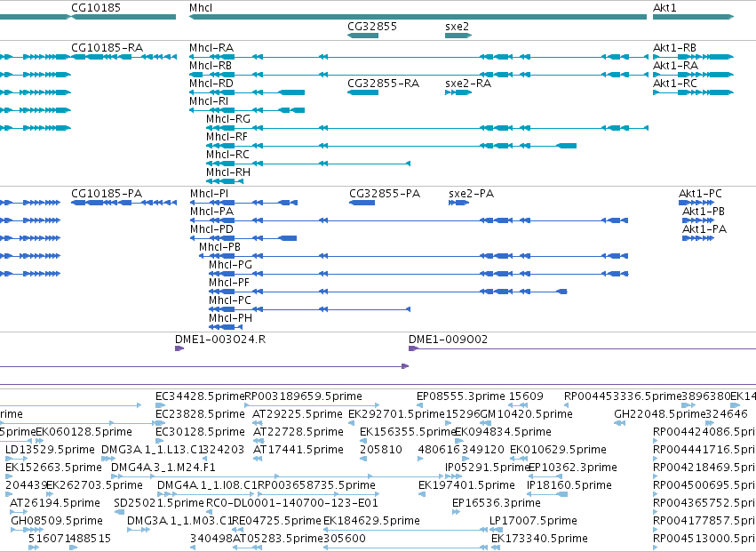
Task: Click the Mhcl-PH protein label
Action: (230, 318)
